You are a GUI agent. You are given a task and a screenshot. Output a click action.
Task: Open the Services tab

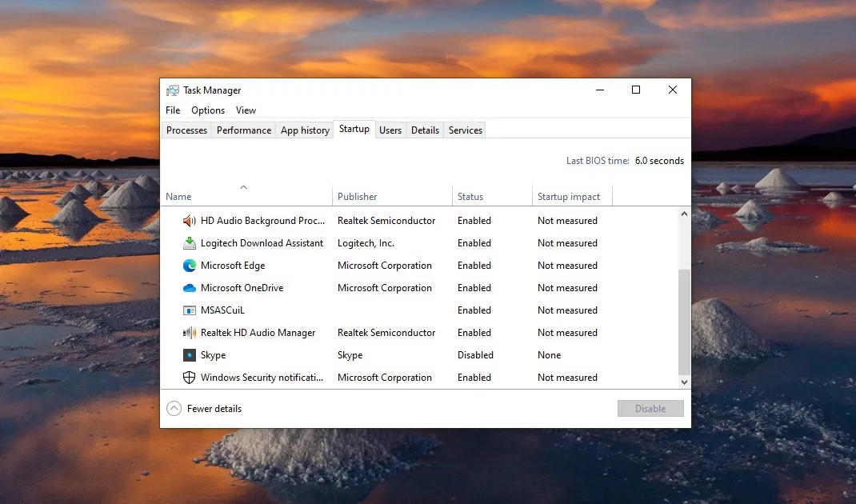pyautogui.click(x=465, y=130)
